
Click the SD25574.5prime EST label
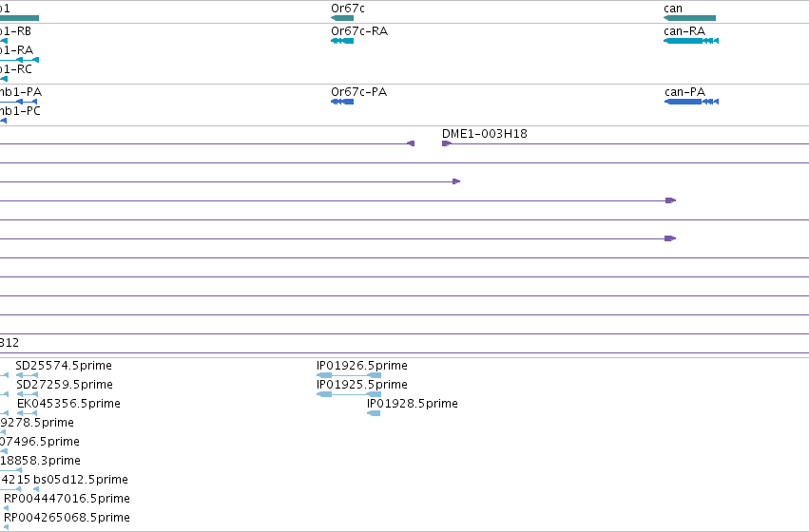coord(64,366)
